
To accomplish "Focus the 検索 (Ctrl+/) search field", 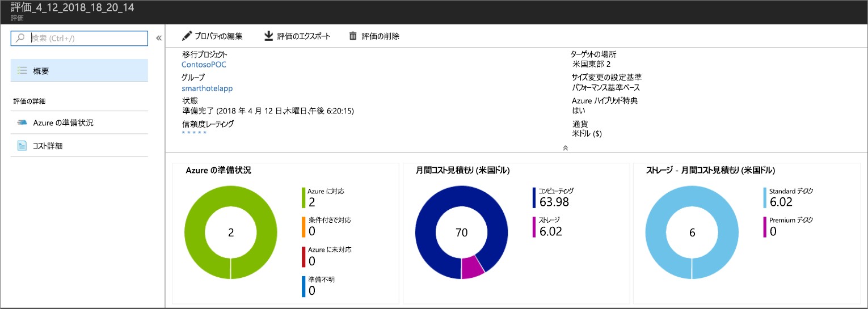I will click(x=79, y=38).
